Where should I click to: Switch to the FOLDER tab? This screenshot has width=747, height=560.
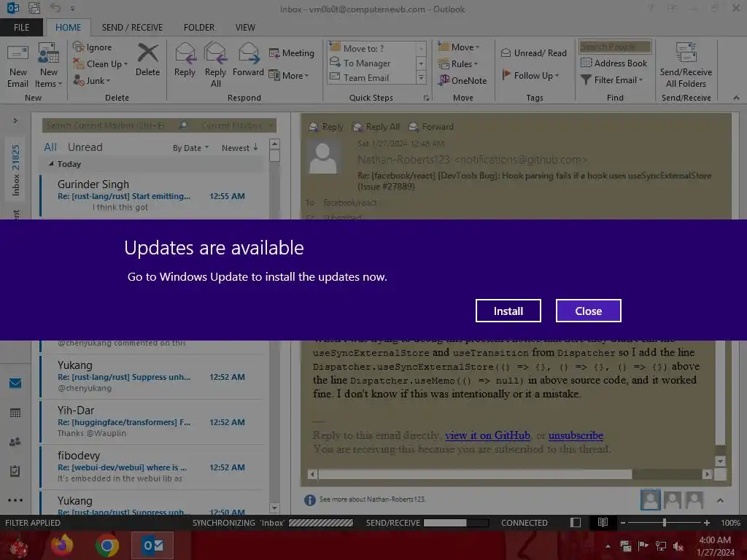coord(199,28)
